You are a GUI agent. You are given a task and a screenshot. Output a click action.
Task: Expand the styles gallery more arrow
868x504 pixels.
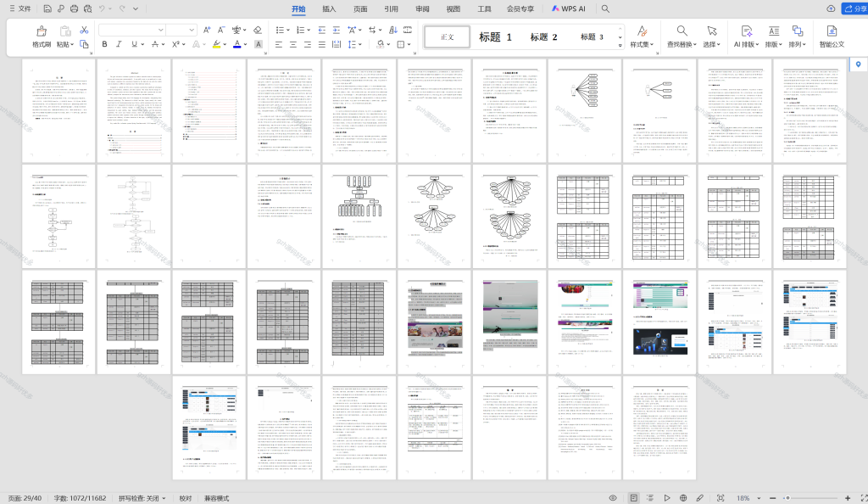[620, 46]
